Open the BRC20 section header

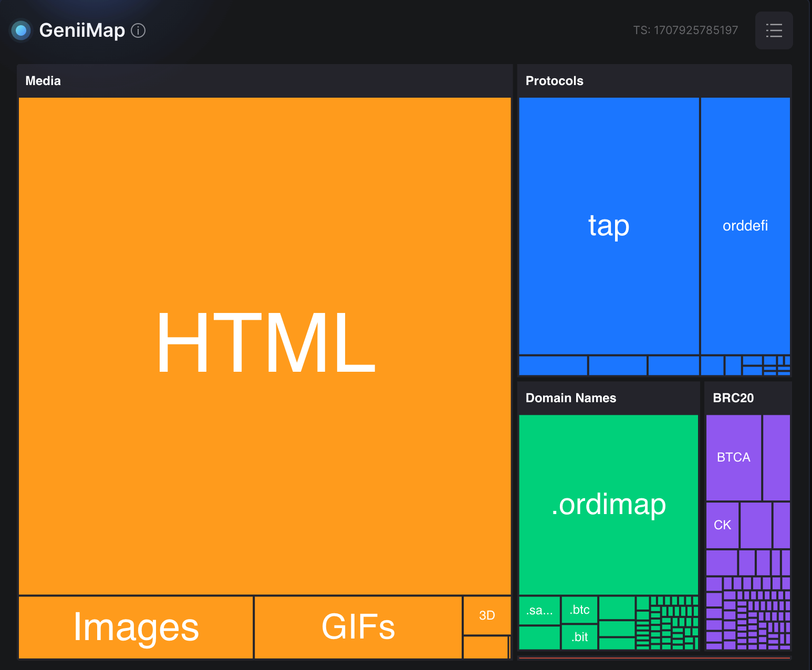(x=733, y=398)
